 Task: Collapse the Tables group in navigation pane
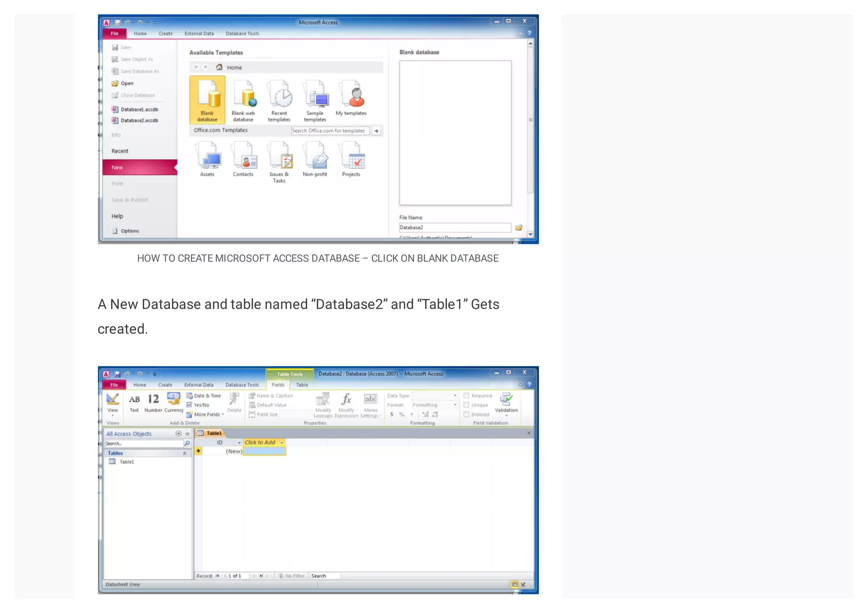(184, 453)
